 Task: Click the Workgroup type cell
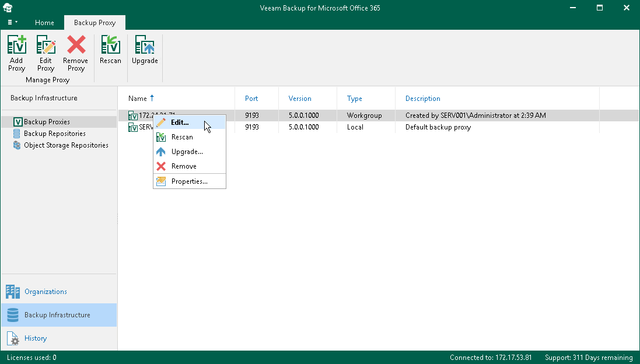pos(364,116)
